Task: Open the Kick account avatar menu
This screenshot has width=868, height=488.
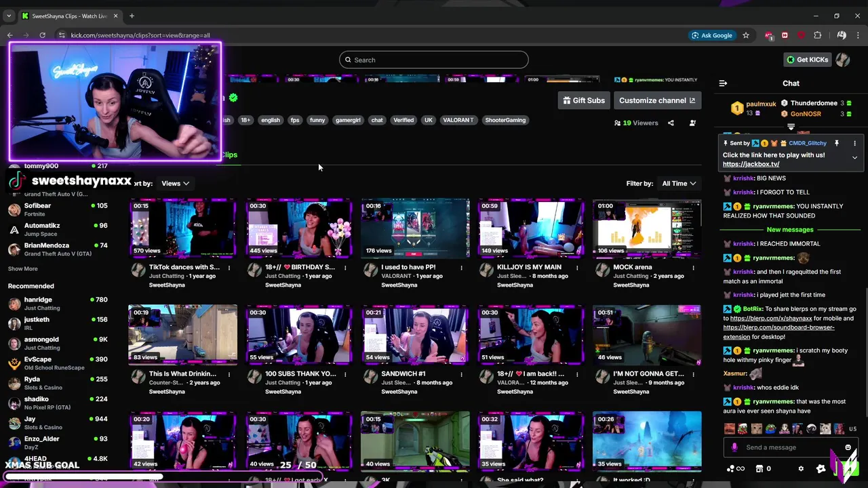Action: pyautogui.click(x=843, y=60)
